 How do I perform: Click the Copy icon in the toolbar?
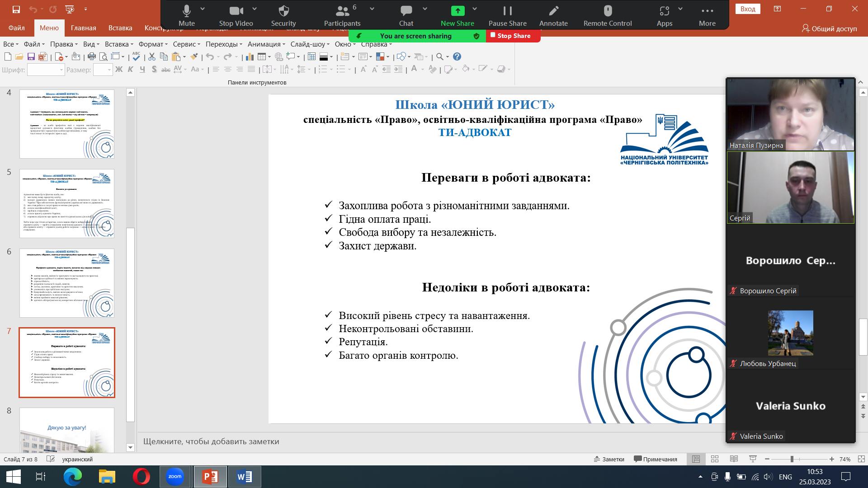(164, 56)
